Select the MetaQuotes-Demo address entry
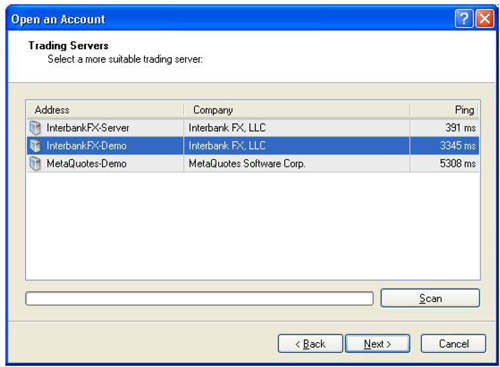The width and height of the screenshot is (500, 367). click(86, 164)
